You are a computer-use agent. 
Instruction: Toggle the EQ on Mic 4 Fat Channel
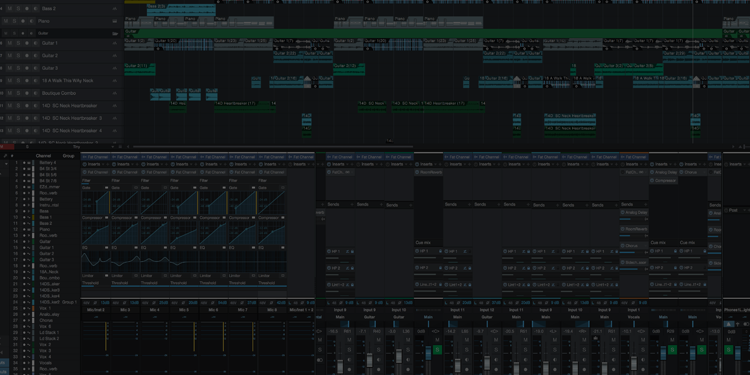[x=165, y=247]
